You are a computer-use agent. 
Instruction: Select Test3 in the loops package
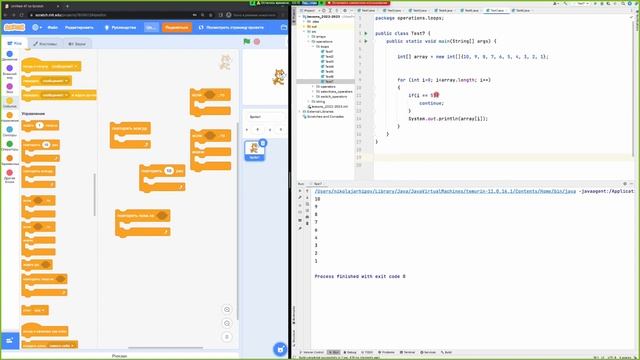point(328,61)
